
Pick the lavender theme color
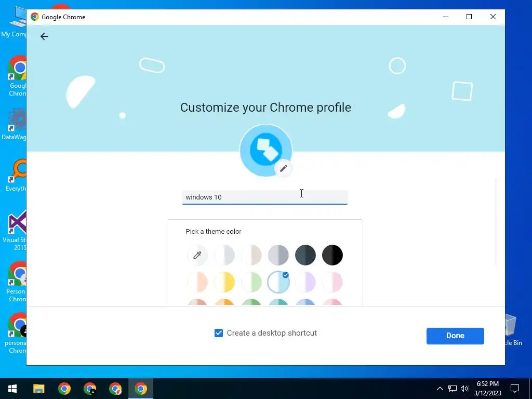point(305,282)
